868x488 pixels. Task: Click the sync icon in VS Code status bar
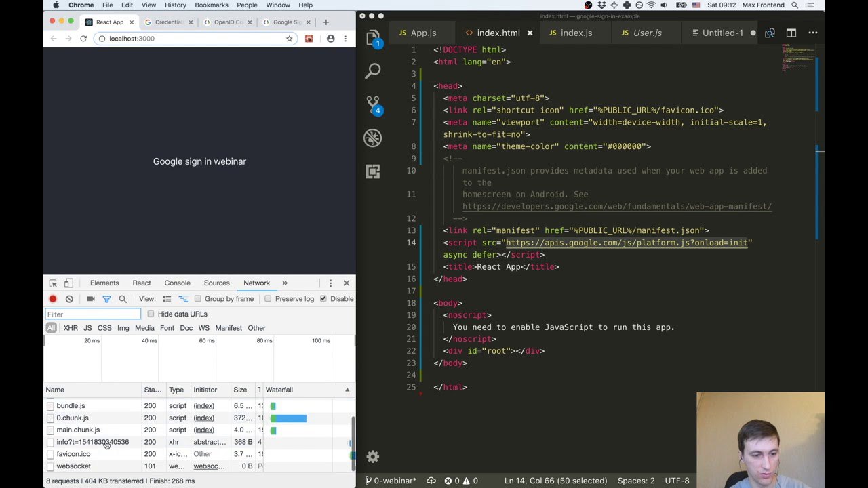pyautogui.click(x=431, y=481)
